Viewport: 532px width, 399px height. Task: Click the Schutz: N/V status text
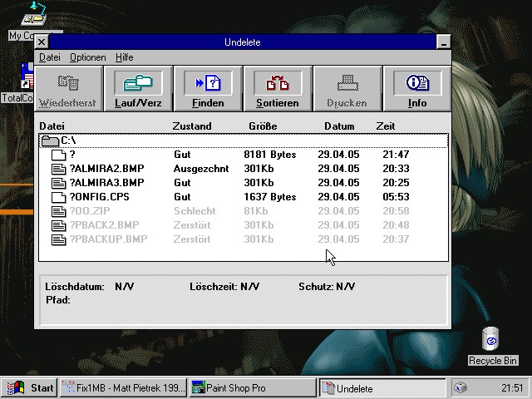click(x=327, y=287)
